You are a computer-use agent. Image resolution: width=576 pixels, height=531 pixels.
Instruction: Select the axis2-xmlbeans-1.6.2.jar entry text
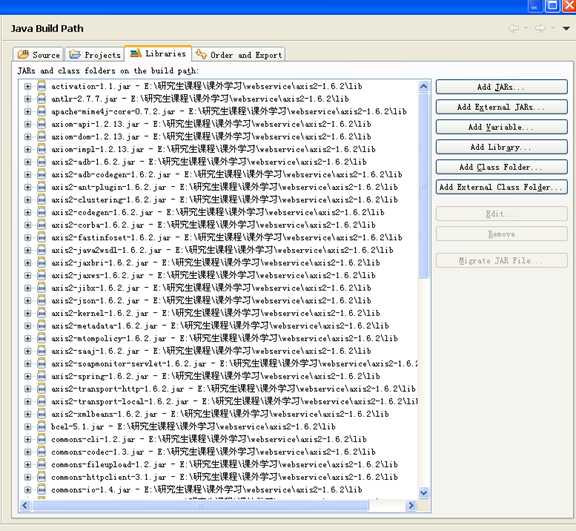[220, 414]
